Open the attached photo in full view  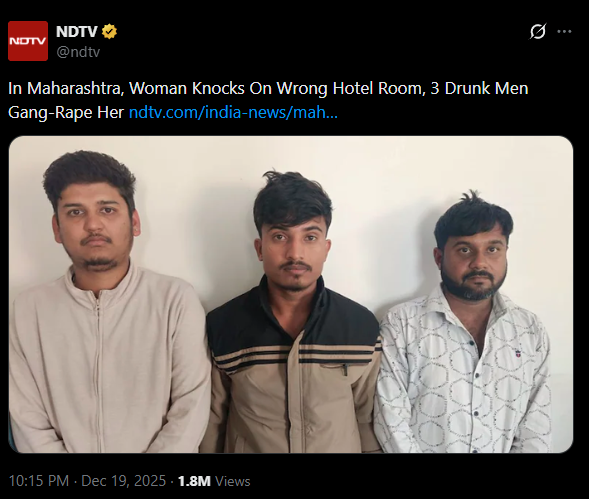click(291, 294)
